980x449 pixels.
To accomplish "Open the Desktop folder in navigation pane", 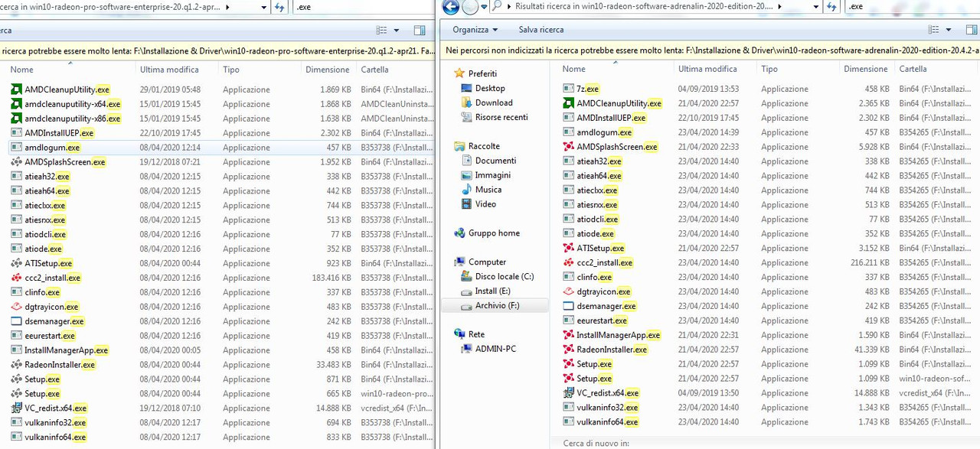I will tap(482, 89).
